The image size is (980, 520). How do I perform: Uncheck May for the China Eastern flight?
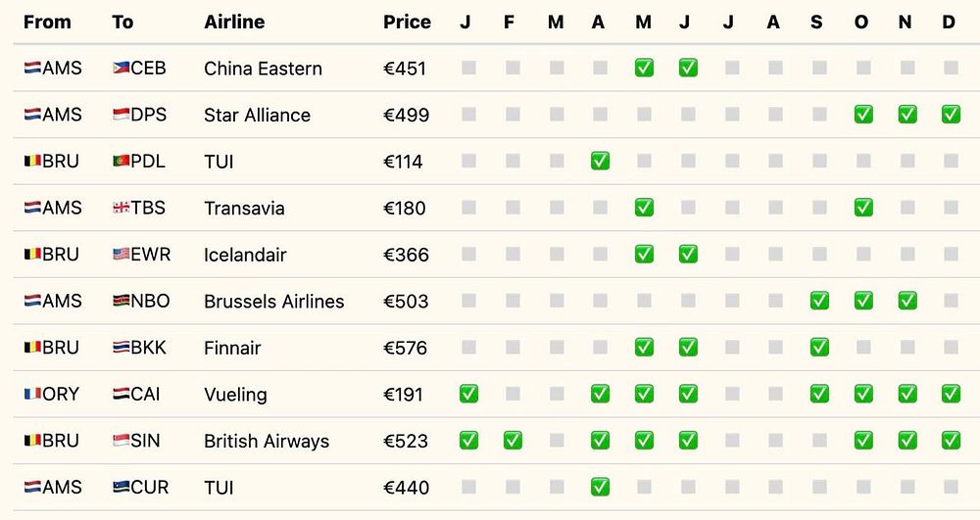pos(644,68)
